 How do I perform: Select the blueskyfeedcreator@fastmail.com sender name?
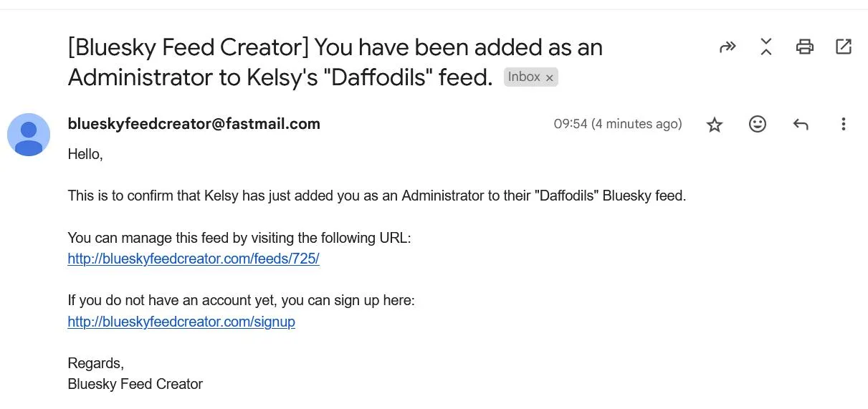pyautogui.click(x=194, y=124)
